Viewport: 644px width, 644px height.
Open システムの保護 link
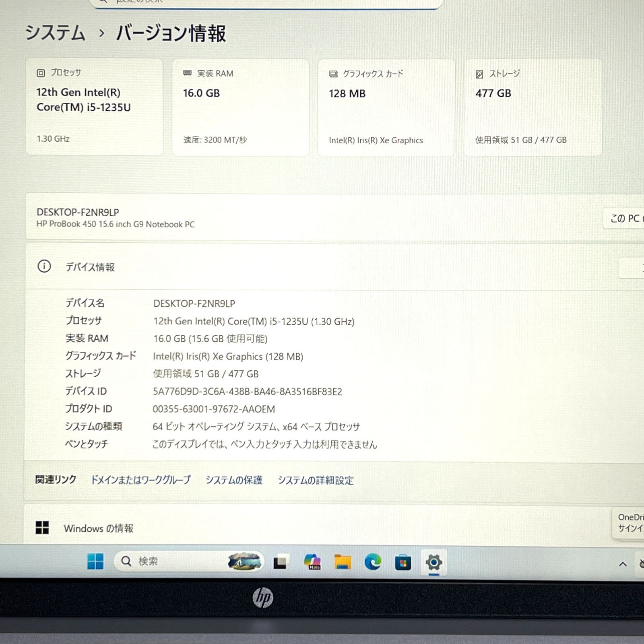point(234,480)
